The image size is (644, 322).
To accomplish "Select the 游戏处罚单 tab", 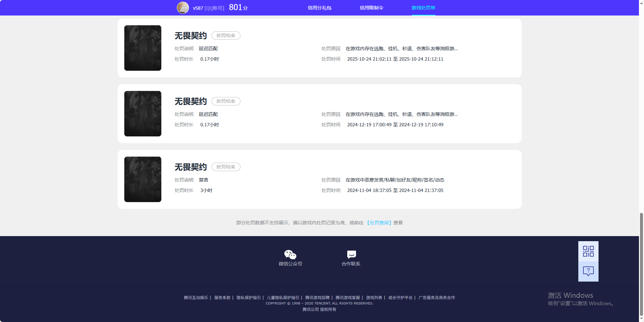I will coord(423,7).
